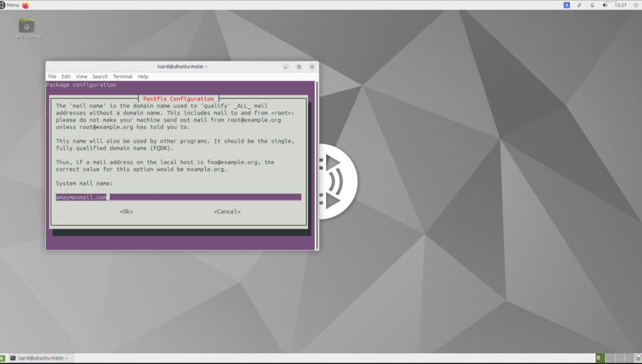
Task: Click the terminal vertical scrollbar
Action: 317,165
